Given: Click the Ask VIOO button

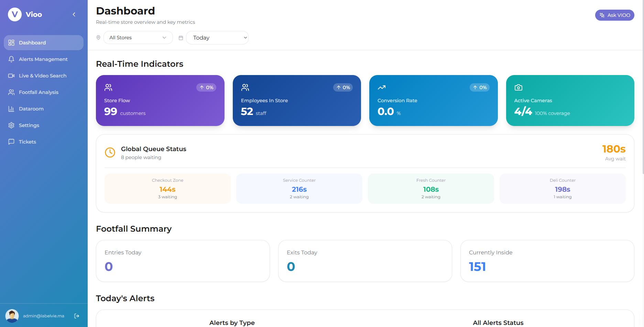Looking at the screenshot, I should tap(614, 15).
